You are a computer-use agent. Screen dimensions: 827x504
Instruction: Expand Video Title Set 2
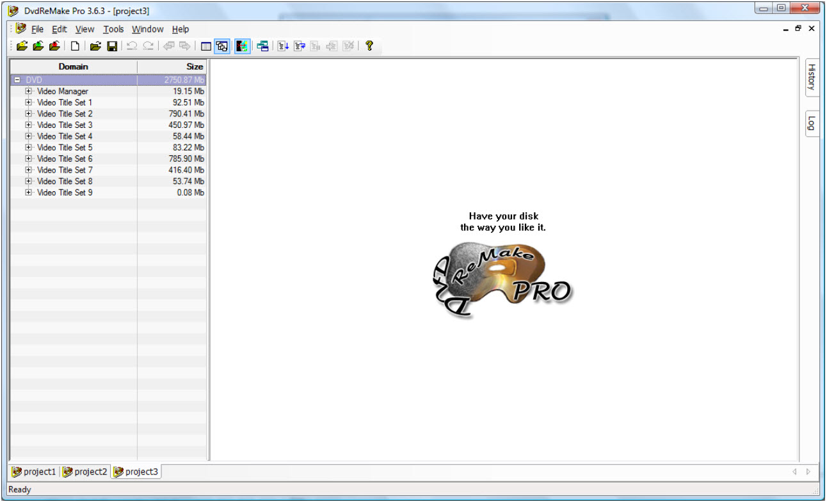(28, 114)
